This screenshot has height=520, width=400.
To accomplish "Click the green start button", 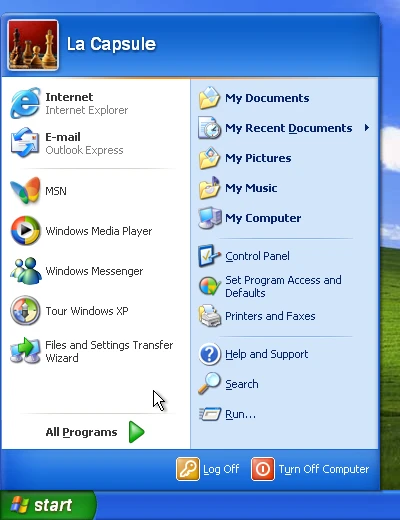I will pyautogui.click(x=48, y=505).
